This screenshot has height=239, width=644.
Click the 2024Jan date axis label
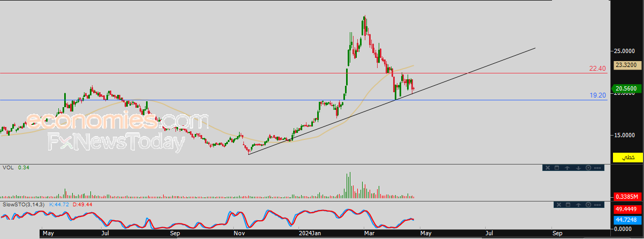(310, 234)
